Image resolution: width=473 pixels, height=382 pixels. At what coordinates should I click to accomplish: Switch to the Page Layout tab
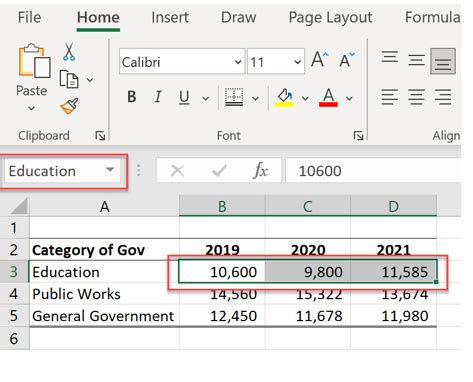[x=330, y=18]
